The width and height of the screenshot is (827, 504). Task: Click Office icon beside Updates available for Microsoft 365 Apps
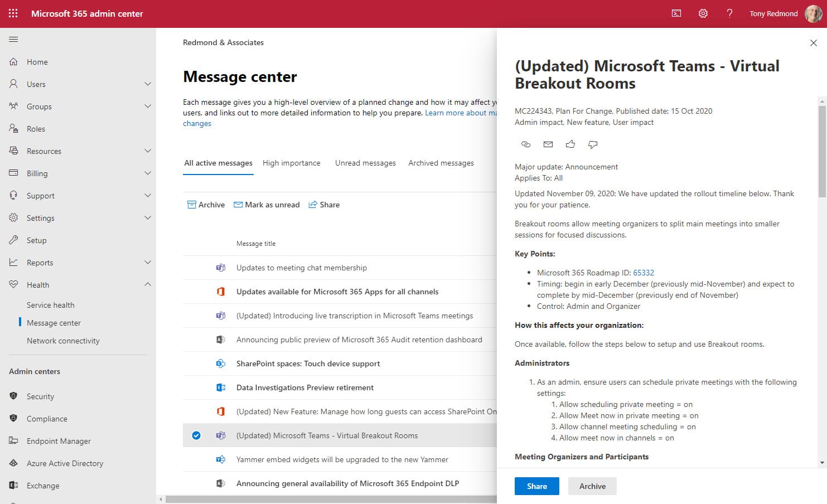click(221, 292)
